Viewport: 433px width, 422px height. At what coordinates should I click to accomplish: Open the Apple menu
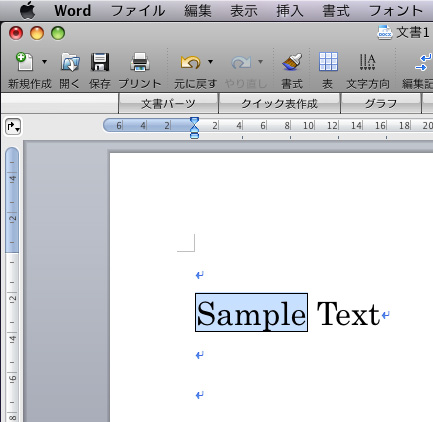(28, 10)
